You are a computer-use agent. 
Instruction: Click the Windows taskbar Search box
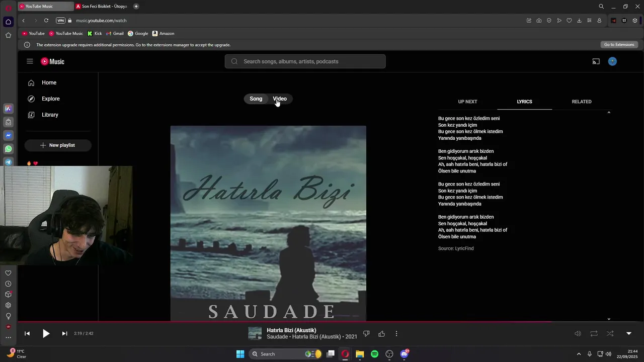286,354
